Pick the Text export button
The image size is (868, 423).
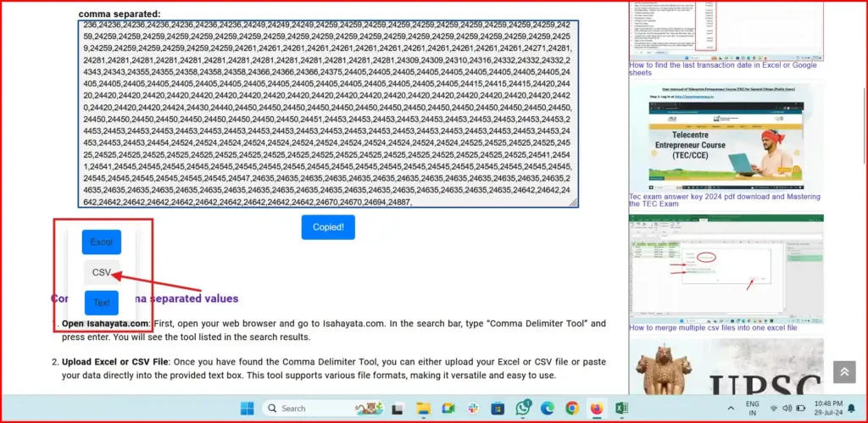[102, 303]
